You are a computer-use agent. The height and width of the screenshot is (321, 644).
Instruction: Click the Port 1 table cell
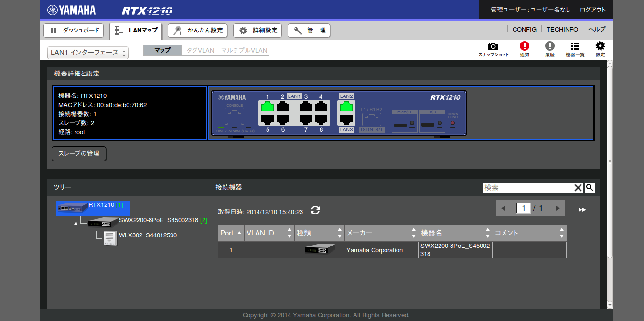pos(231,250)
